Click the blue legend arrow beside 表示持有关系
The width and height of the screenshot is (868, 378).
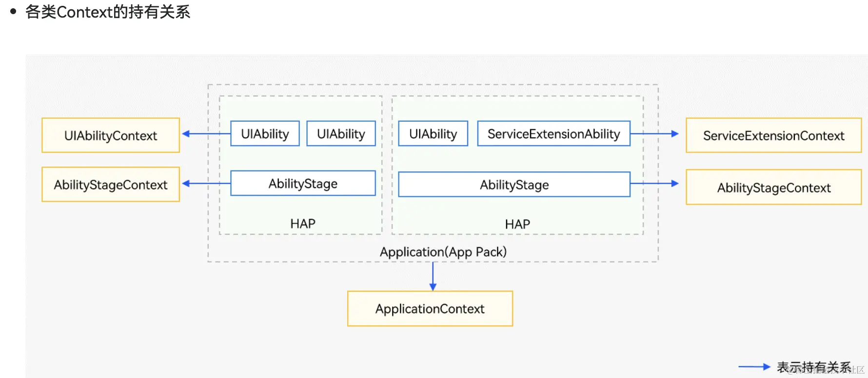[x=754, y=367]
